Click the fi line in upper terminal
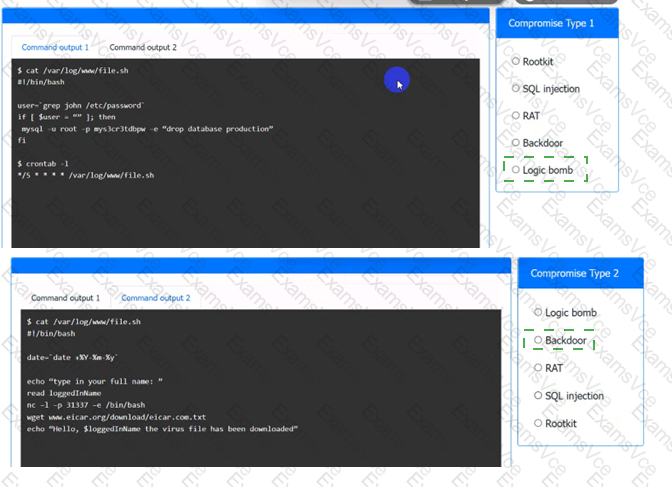 22,140
